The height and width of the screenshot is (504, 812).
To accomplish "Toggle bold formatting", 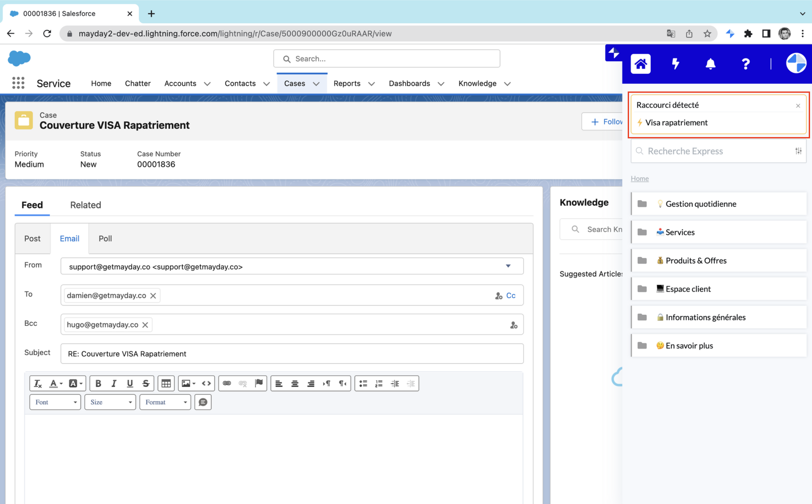I will [x=98, y=383].
